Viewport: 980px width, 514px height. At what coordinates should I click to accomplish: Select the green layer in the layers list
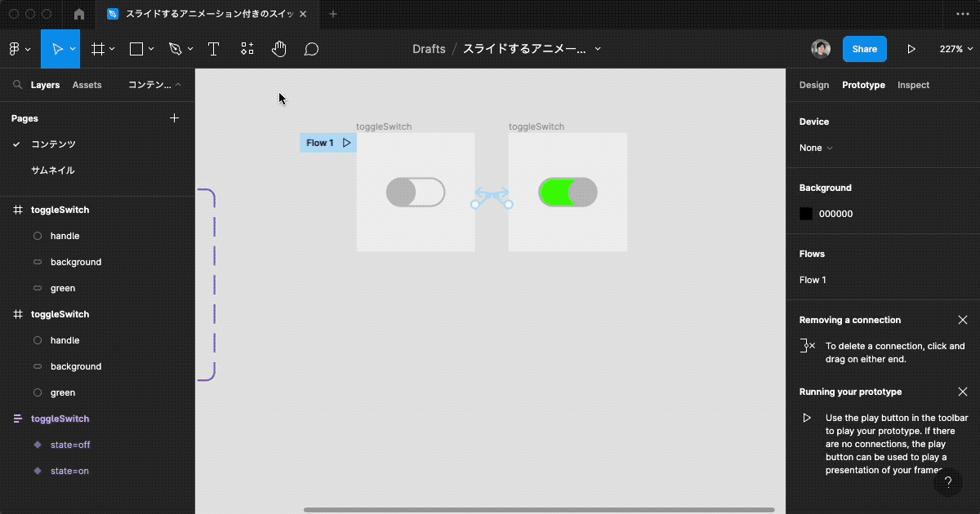64,288
